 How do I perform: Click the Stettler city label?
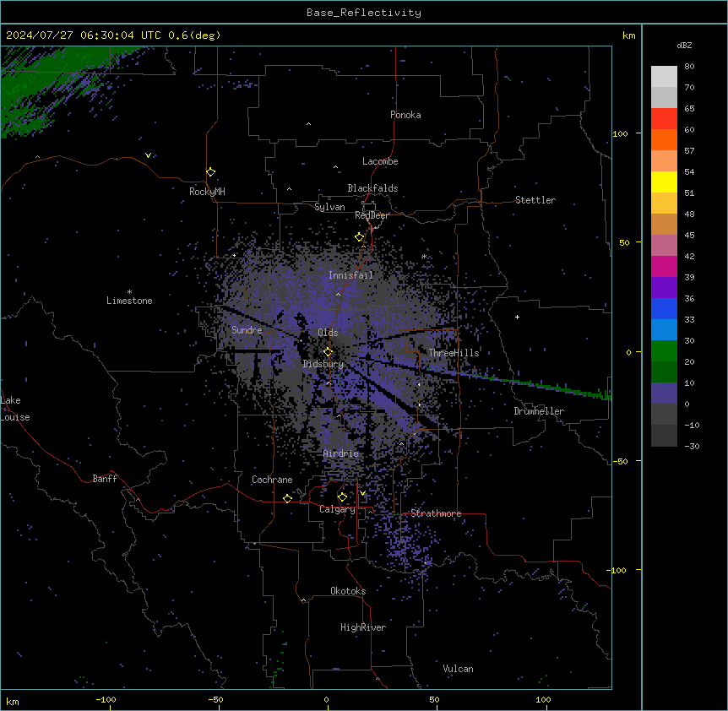pyautogui.click(x=535, y=200)
